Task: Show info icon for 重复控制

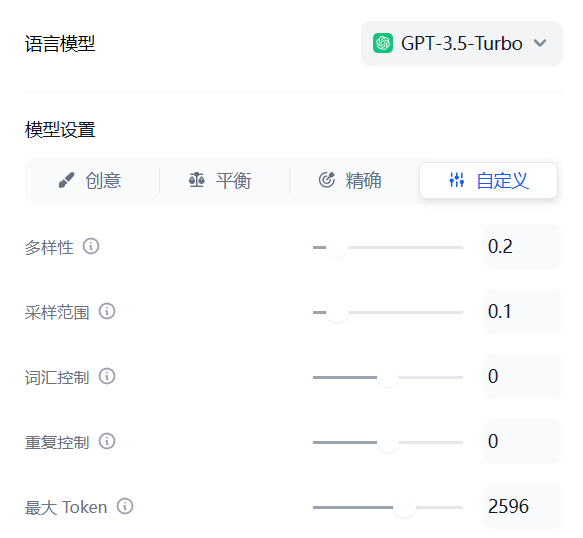Action: click(107, 441)
